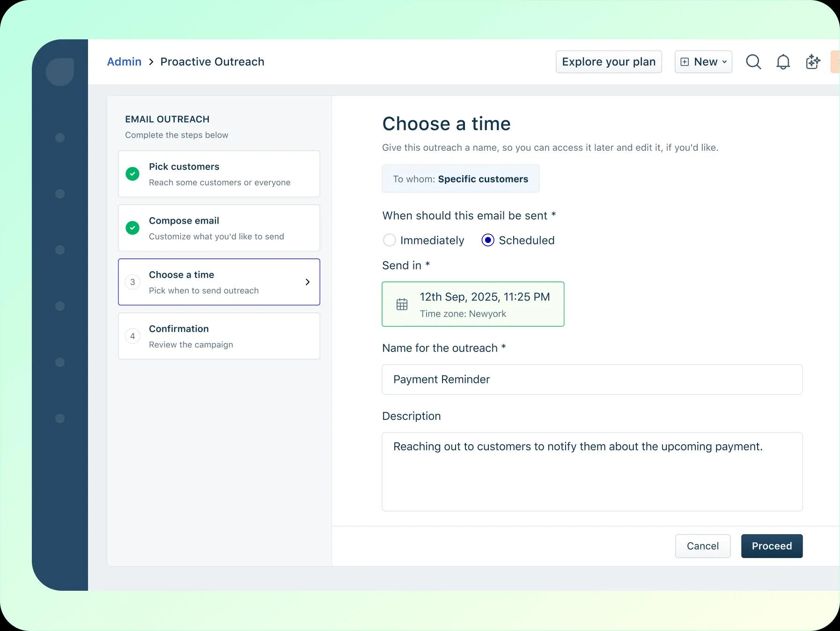The image size is (840, 631).
Task: Click Explore your plan button
Action: [x=608, y=62]
